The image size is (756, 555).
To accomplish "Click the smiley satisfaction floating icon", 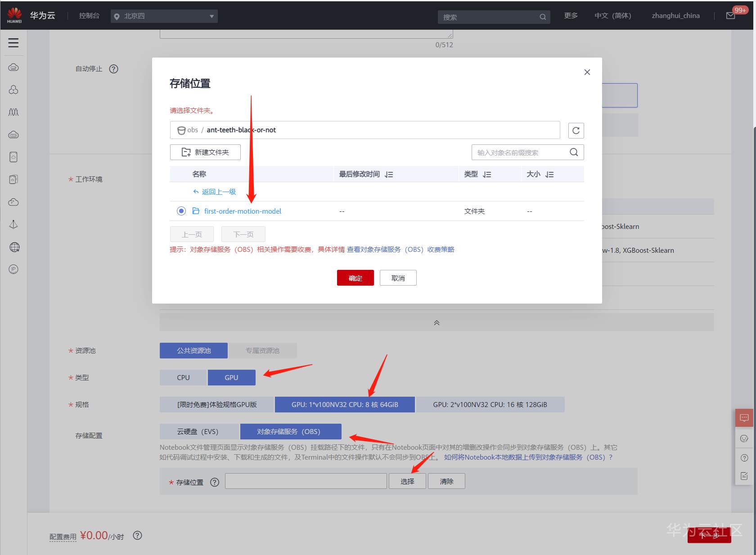I will point(744,439).
